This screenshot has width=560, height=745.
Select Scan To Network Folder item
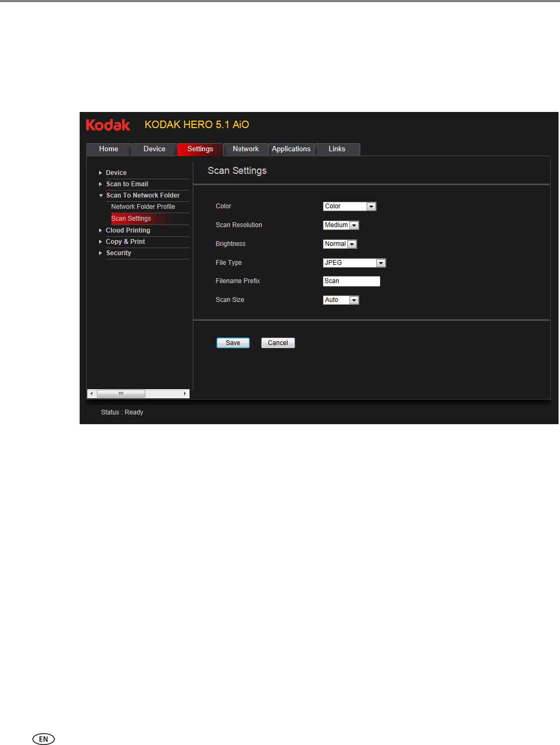pos(143,195)
